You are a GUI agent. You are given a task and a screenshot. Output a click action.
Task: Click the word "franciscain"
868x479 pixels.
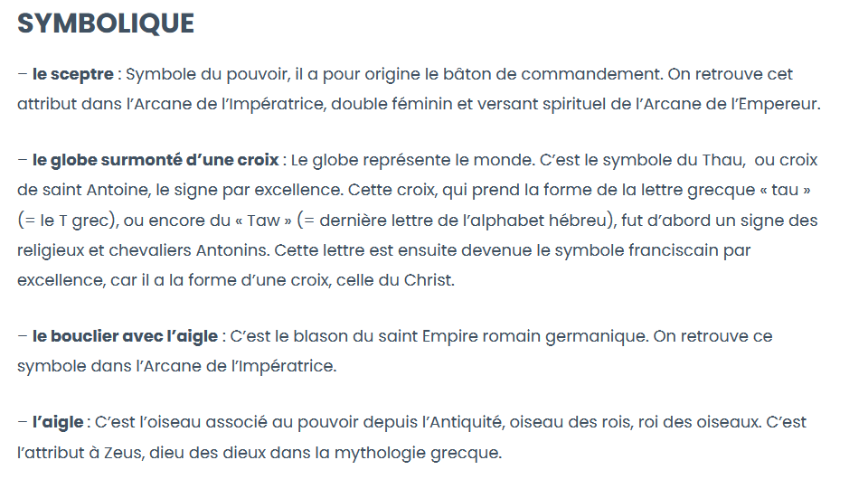(x=675, y=250)
